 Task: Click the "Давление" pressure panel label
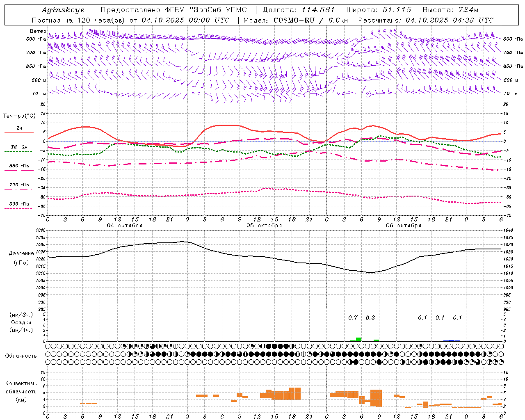click(21, 253)
